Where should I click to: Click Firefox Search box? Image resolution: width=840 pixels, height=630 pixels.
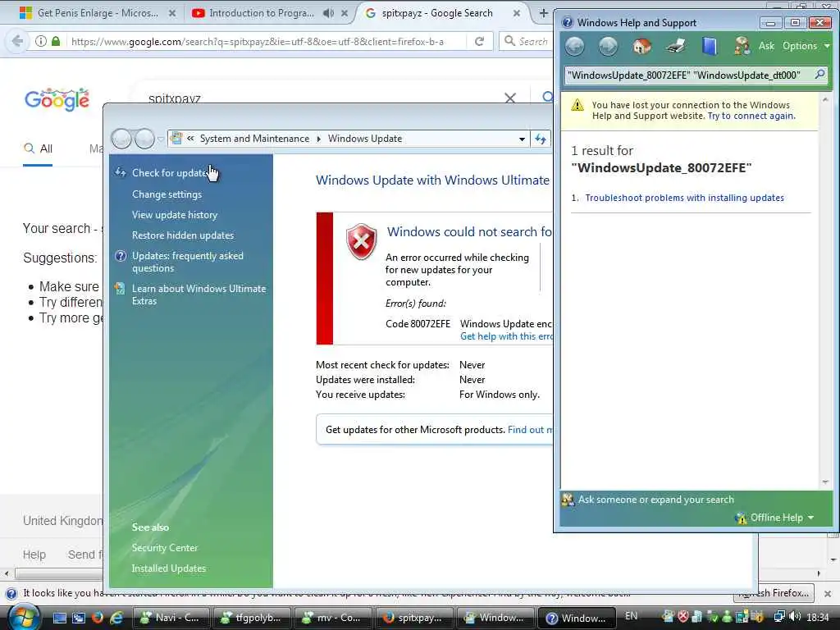coord(525,41)
